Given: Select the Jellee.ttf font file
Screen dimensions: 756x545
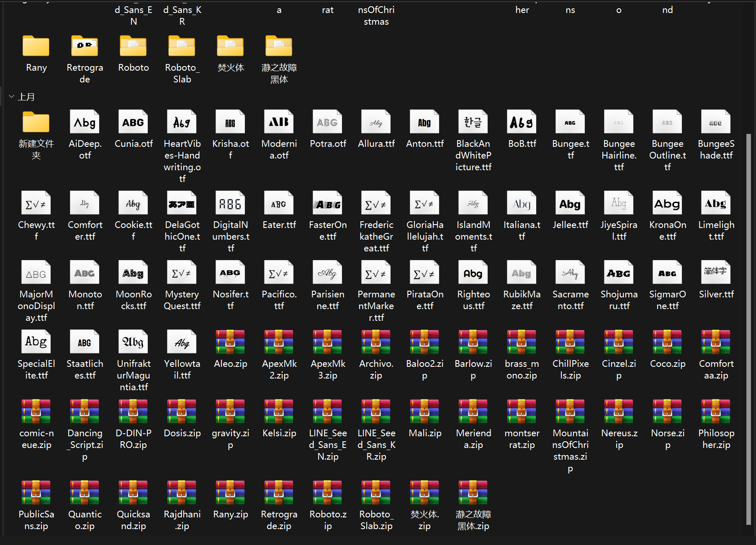Looking at the screenshot, I should [570, 203].
